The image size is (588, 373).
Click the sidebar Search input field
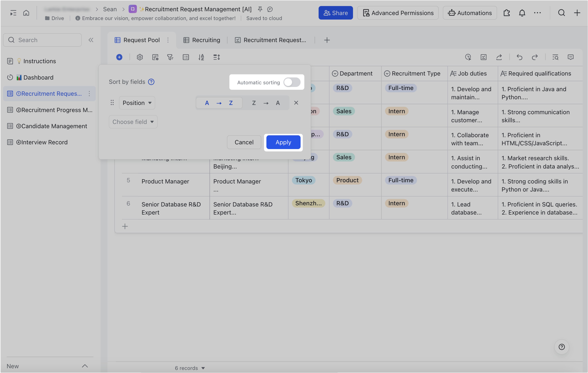click(42, 40)
